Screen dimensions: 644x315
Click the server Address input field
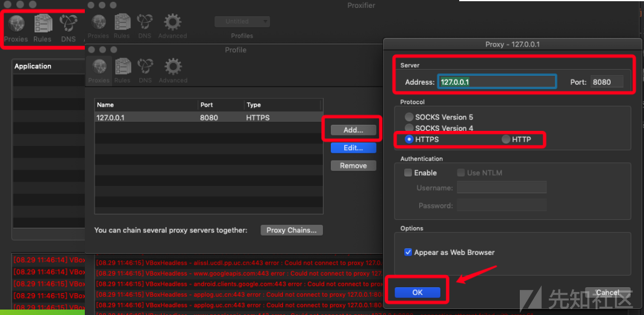click(496, 82)
